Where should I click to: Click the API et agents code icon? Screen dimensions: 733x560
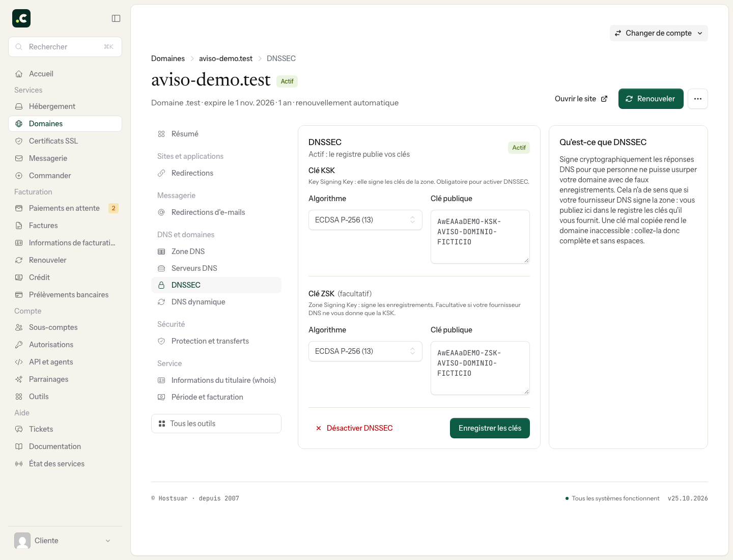19,362
